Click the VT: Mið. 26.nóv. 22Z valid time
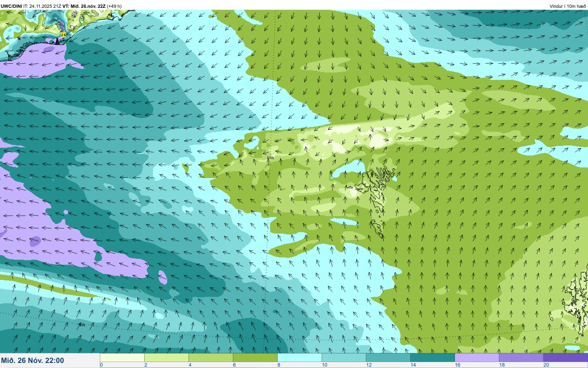Screen dimensions: 588x368 tap(85, 6)
